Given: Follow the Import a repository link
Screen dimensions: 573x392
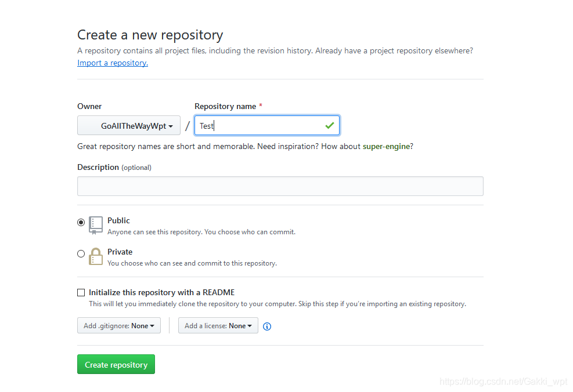Looking at the screenshot, I should point(113,63).
